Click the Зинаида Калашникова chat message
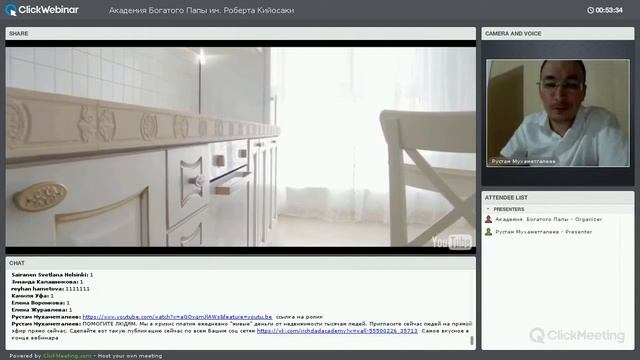This screenshot has height=360, width=640. [x=47, y=282]
